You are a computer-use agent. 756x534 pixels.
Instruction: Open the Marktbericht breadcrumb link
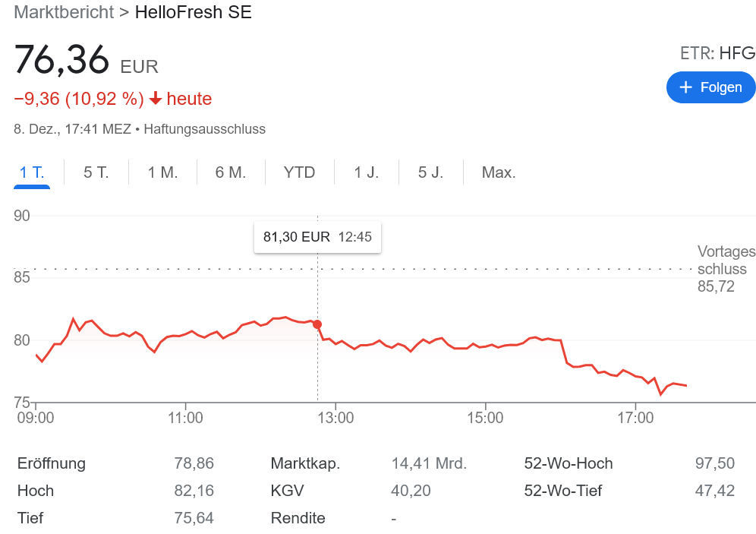click(x=63, y=12)
